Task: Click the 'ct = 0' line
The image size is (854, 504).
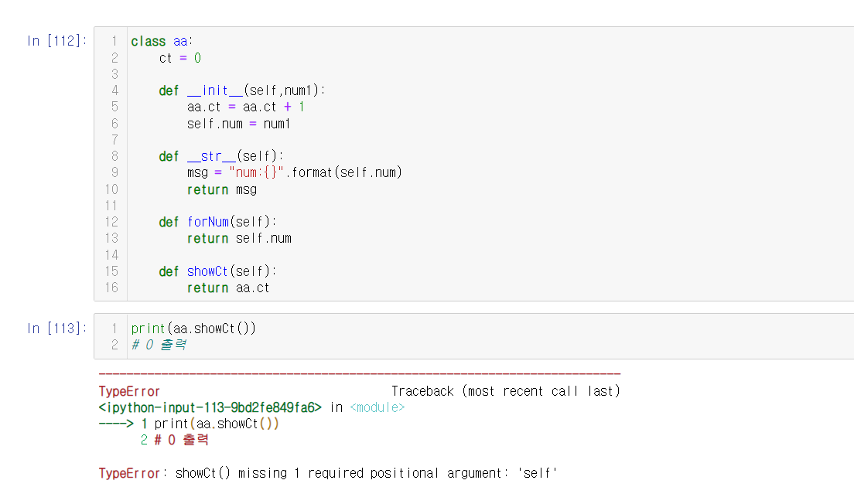Action: coord(180,58)
